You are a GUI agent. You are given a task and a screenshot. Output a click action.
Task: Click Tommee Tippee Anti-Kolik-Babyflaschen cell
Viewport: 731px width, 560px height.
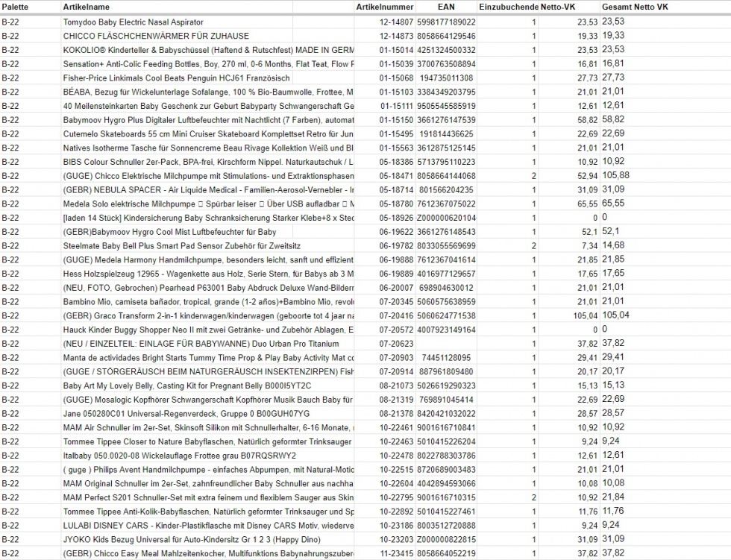pyautogui.click(x=208, y=511)
